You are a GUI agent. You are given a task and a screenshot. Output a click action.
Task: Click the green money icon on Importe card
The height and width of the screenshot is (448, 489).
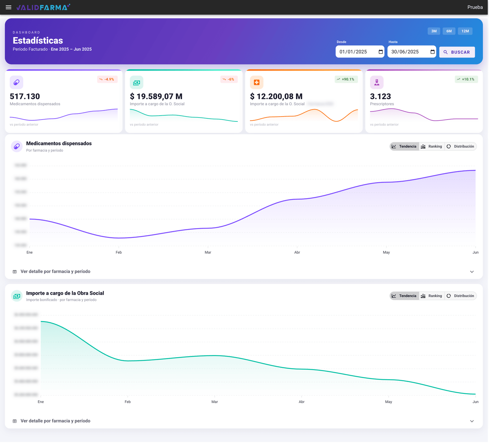coord(137,82)
